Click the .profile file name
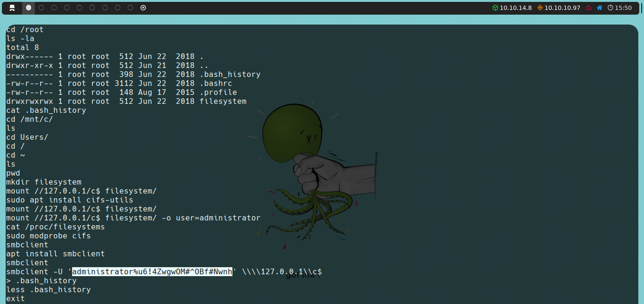 [x=218, y=93]
